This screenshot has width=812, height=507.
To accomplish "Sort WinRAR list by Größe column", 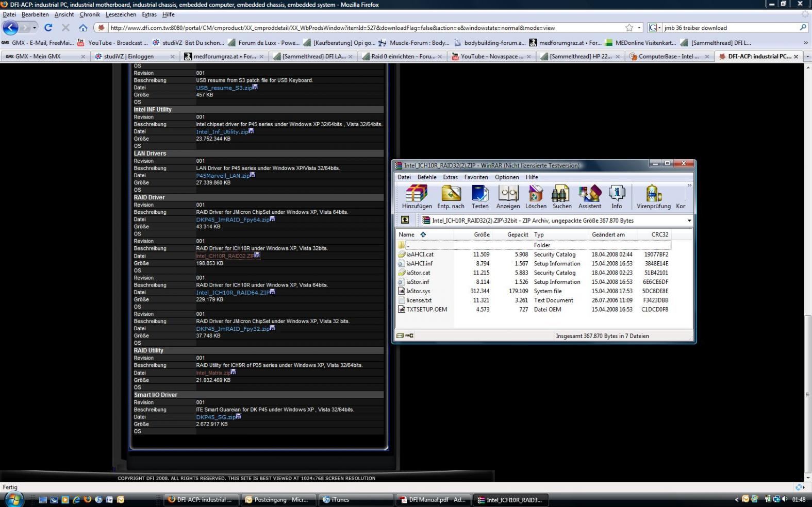I will [482, 234].
